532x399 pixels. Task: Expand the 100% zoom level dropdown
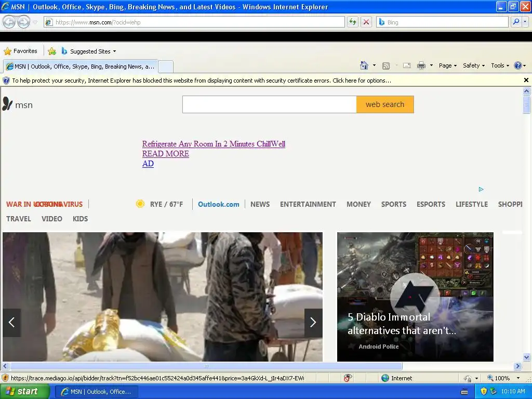point(518,378)
